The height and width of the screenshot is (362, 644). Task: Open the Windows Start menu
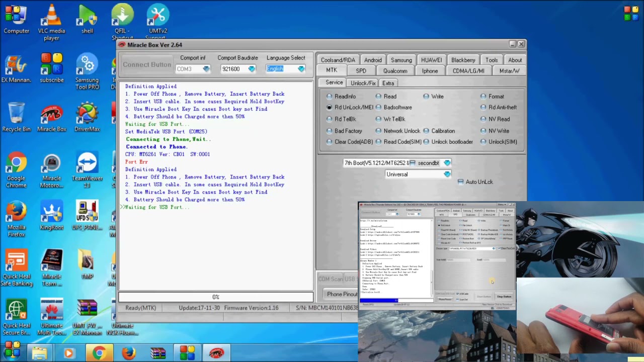[12, 351]
